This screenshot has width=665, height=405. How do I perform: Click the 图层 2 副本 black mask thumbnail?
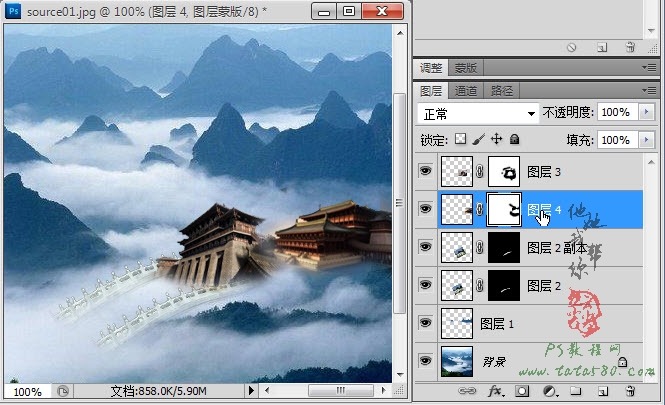[504, 247]
